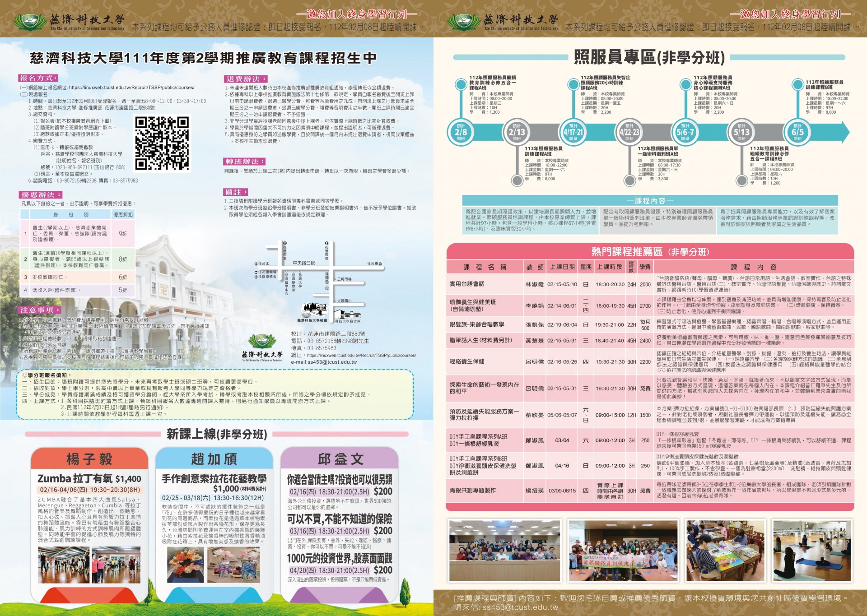Screen dimensions: 867x616
Task: Click the 楊子毅 course card header
Action: coord(89,459)
